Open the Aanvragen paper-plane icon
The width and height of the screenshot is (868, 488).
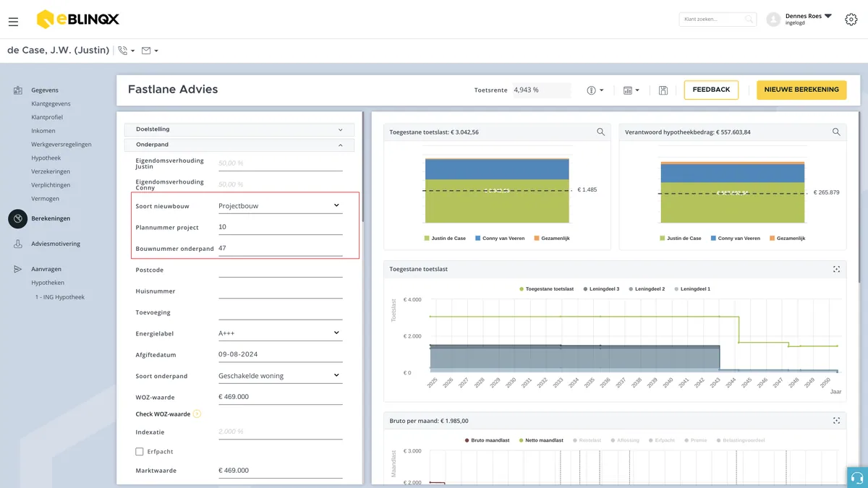[18, 269]
